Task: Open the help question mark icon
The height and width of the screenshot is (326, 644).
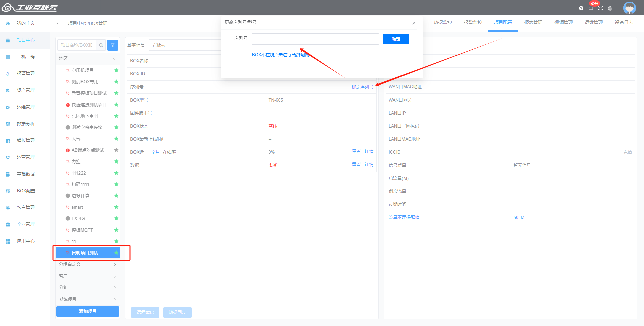Action: click(x=581, y=8)
